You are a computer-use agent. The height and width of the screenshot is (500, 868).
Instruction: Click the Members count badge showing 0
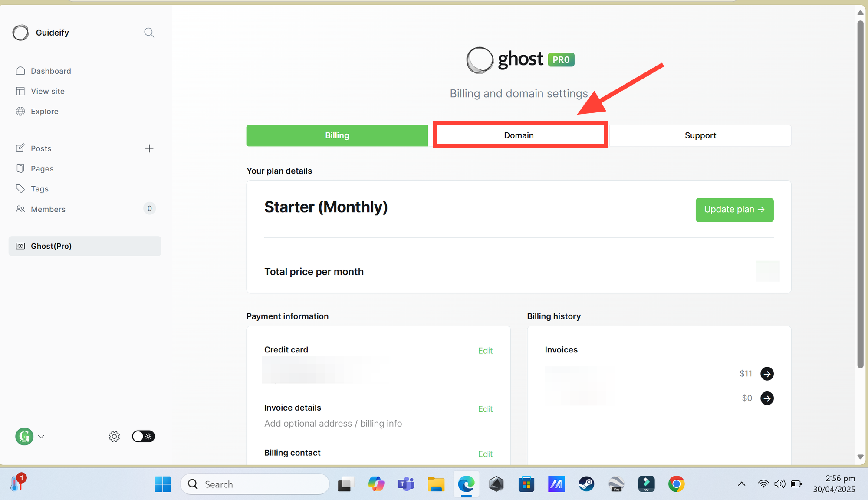point(149,208)
